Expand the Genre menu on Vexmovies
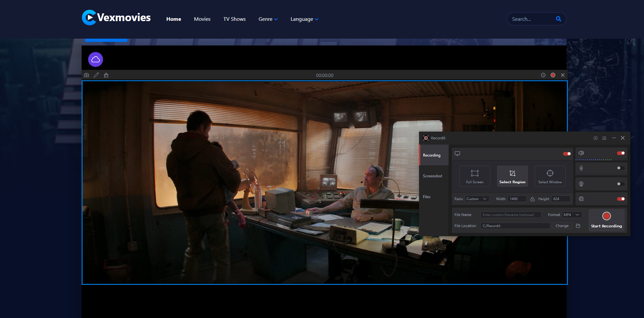644x318 pixels. coord(268,19)
